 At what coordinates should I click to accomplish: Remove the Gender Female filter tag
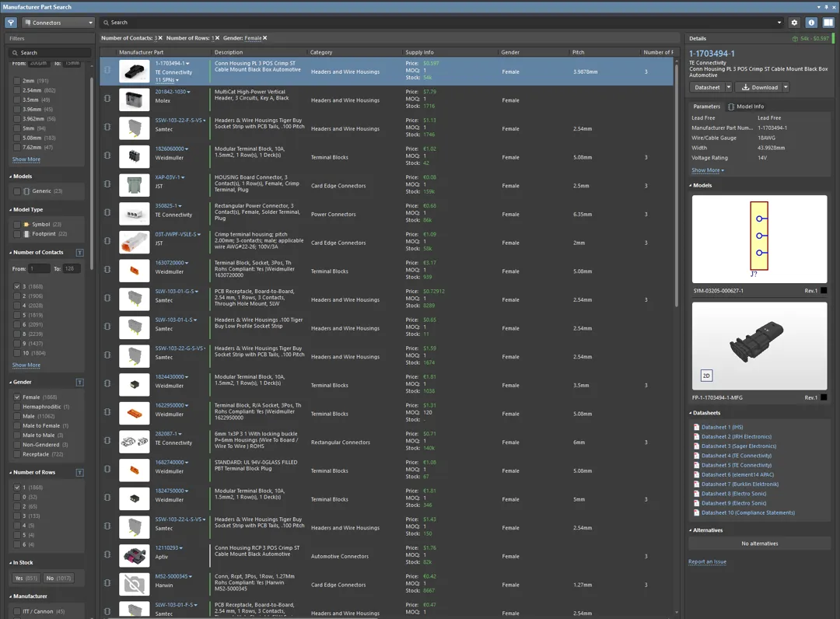pyautogui.click(x=264, y=38)
